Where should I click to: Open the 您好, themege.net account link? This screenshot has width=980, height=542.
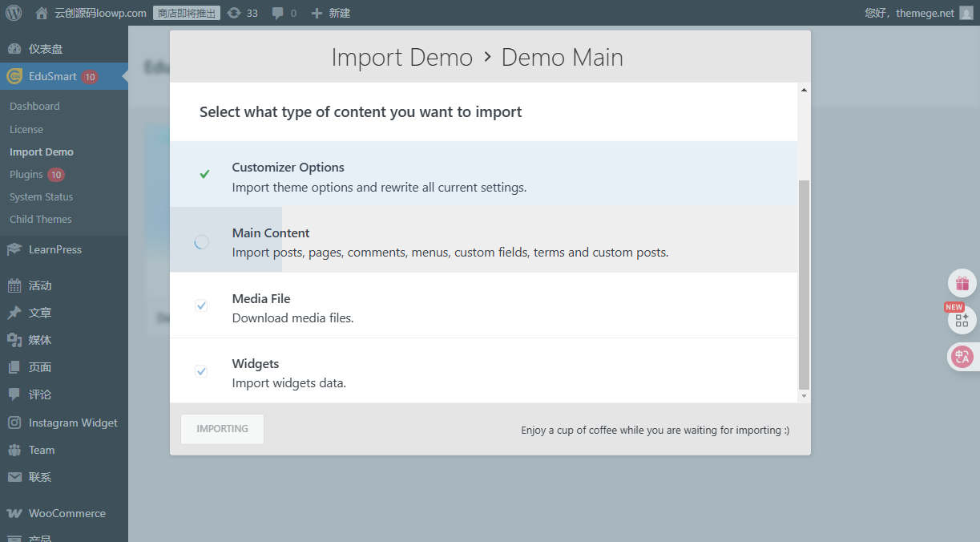[909, 13]
